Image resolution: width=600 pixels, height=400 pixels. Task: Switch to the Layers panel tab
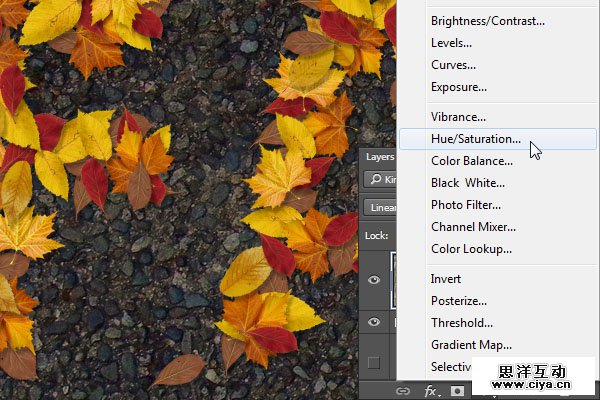coord(380,157)
